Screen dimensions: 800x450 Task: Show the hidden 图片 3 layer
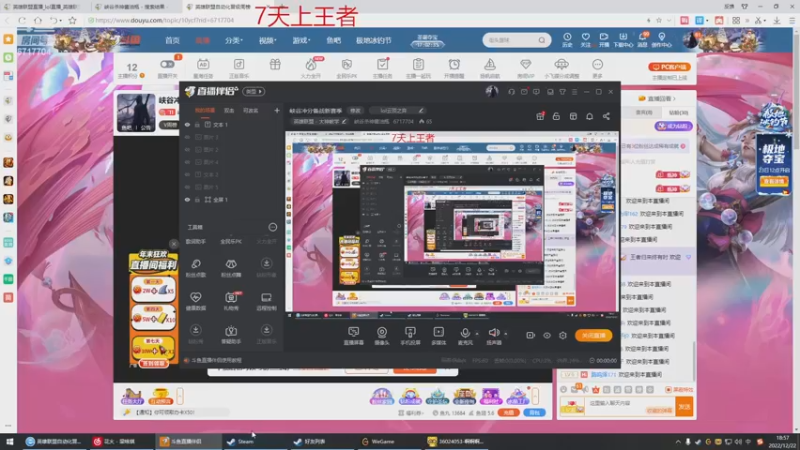[187, 137]
